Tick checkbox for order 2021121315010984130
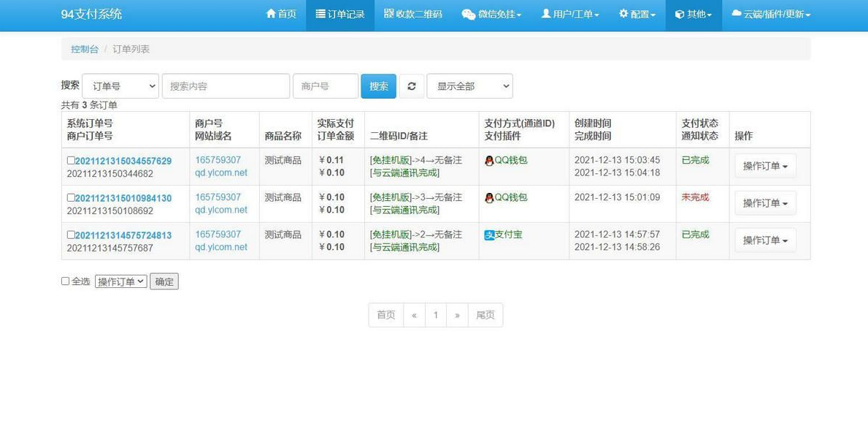Screen dimensions: 868x448 pos(71,197)
